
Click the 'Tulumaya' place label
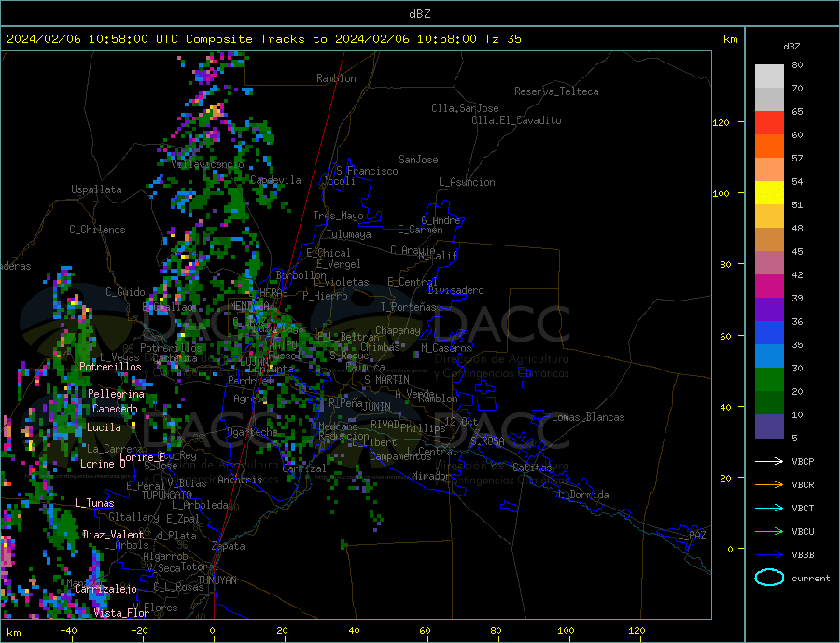(349, 234)
